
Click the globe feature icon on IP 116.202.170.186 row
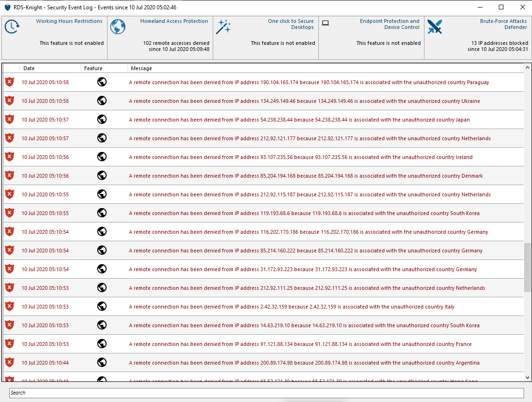[102, 231]
